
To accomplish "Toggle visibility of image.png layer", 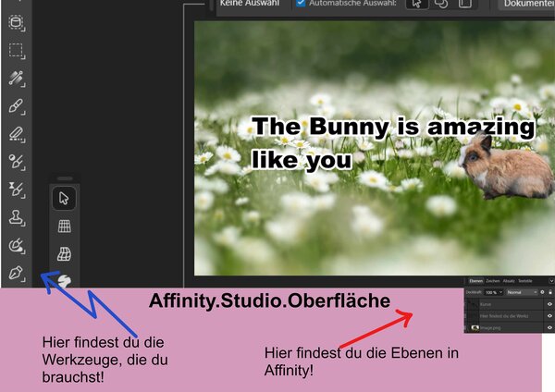I will tap(549, 327).
